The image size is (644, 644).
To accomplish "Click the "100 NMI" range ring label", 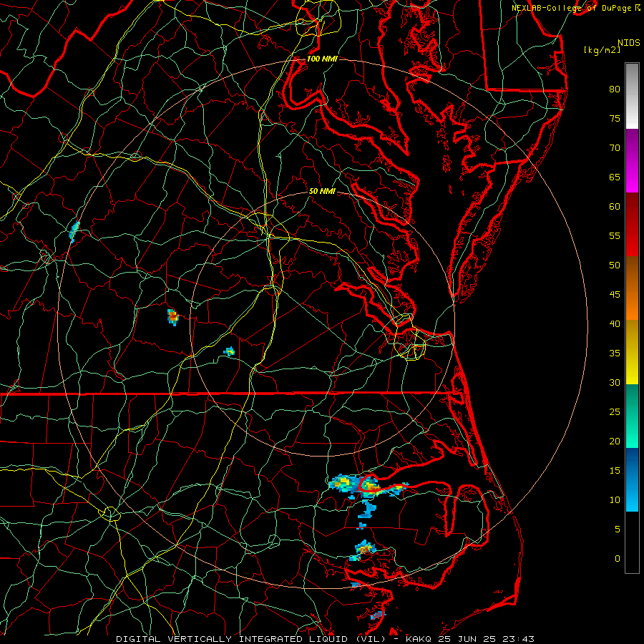I will [322, 59].
